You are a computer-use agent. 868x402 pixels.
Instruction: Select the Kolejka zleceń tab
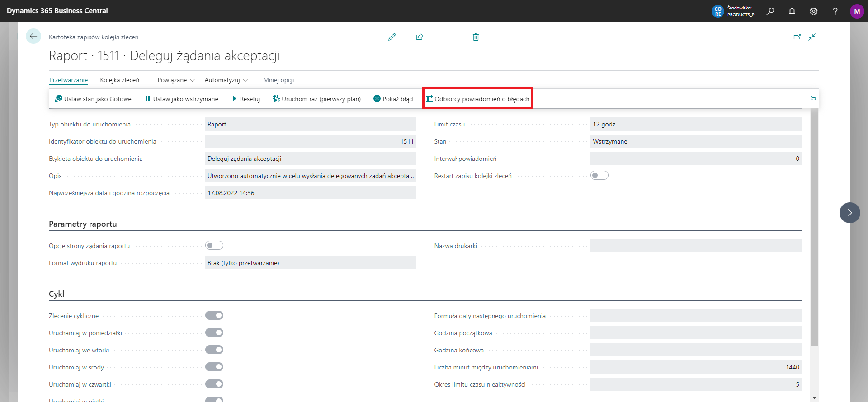click(x=120, y=80)
